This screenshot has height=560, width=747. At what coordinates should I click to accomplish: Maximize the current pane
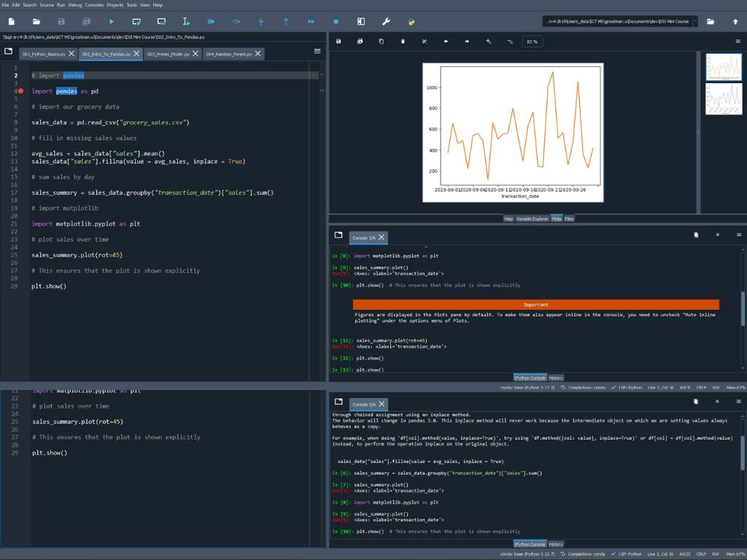tap(361, 21)
